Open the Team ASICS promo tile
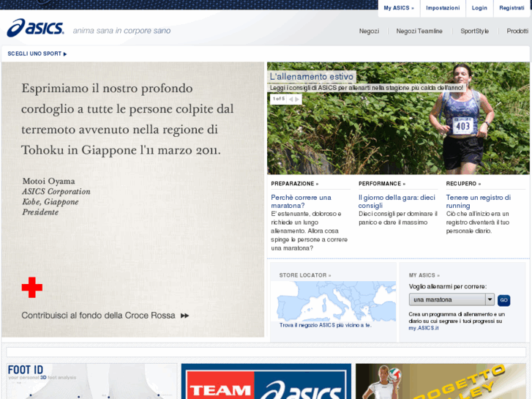This screenshot has width=532, height=399. tap(266, 381)
